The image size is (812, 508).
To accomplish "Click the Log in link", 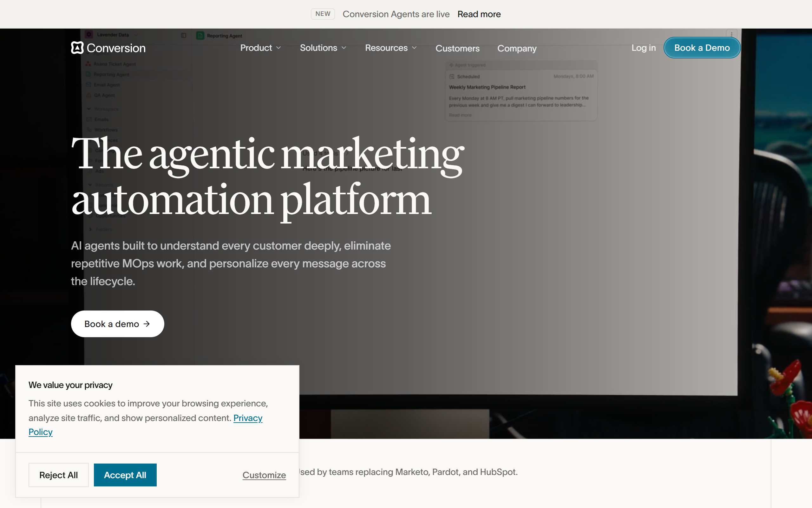I will tap(644, 48).
